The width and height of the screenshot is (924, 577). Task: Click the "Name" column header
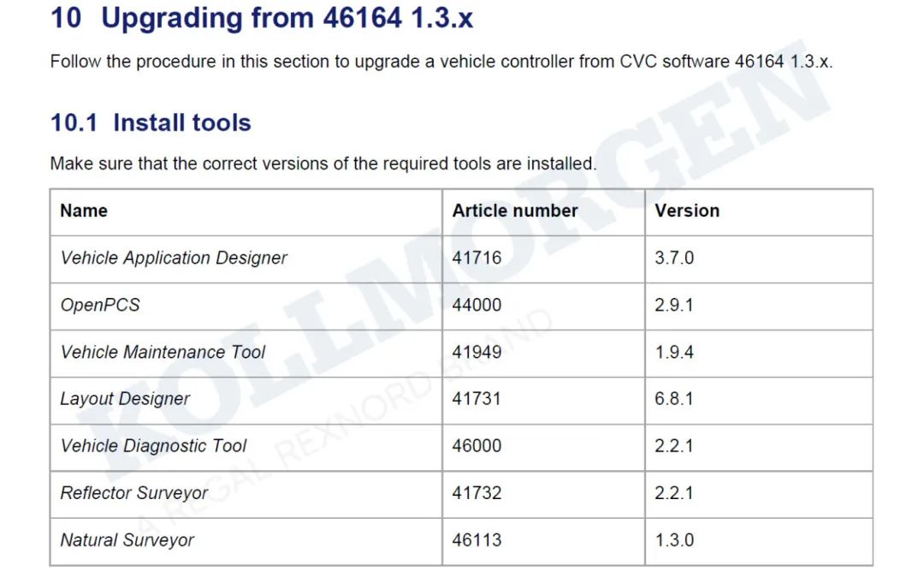pyautogui.click(x=84, y=211)
